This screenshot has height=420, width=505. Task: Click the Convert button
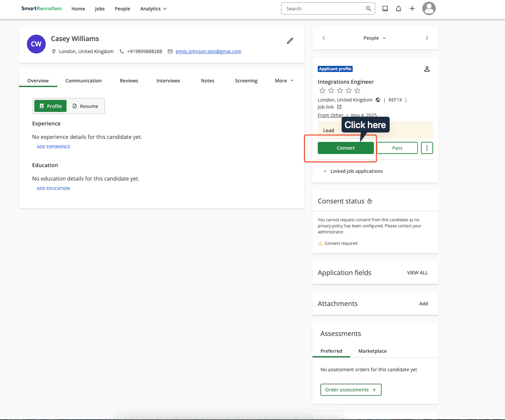pyautogui.click(x=346, y=148)
